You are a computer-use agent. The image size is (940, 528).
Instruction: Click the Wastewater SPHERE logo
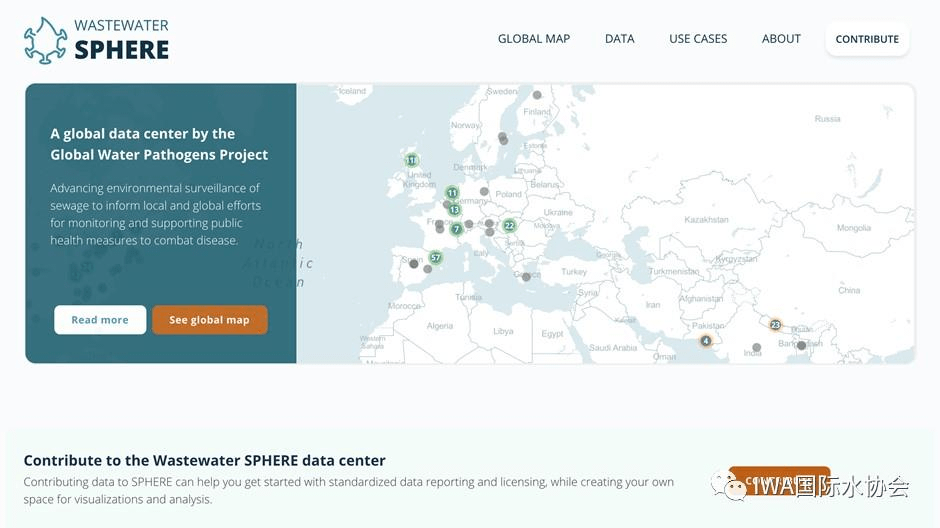pos(97,39)
